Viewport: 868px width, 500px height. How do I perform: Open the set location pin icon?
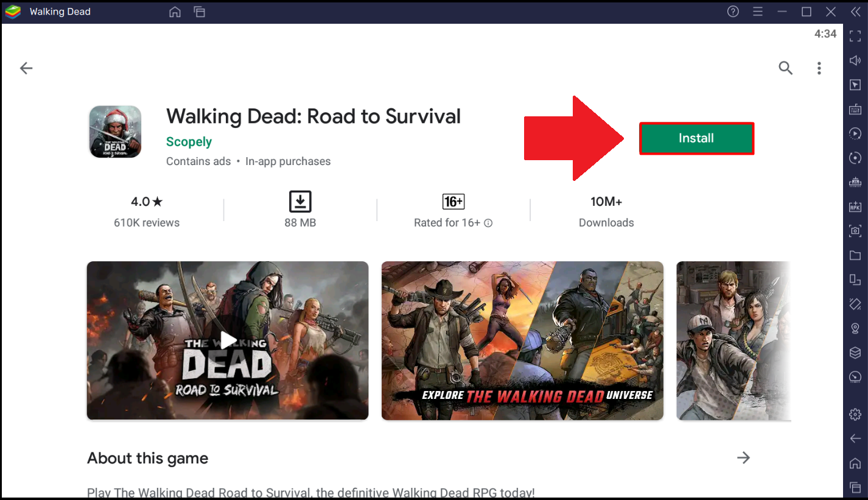[x=855, y=328]
